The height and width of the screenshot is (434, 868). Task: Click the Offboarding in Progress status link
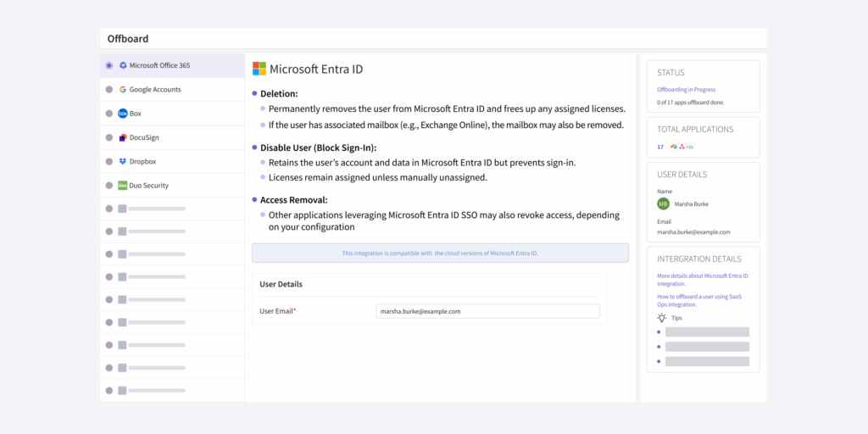pyautogui.click(x=687, y=89)
